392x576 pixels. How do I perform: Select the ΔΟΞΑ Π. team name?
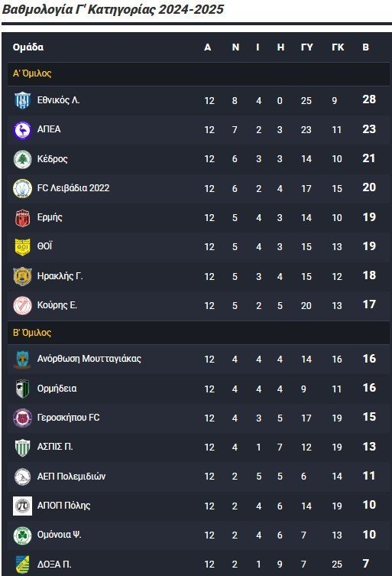(x=54, y=565)
